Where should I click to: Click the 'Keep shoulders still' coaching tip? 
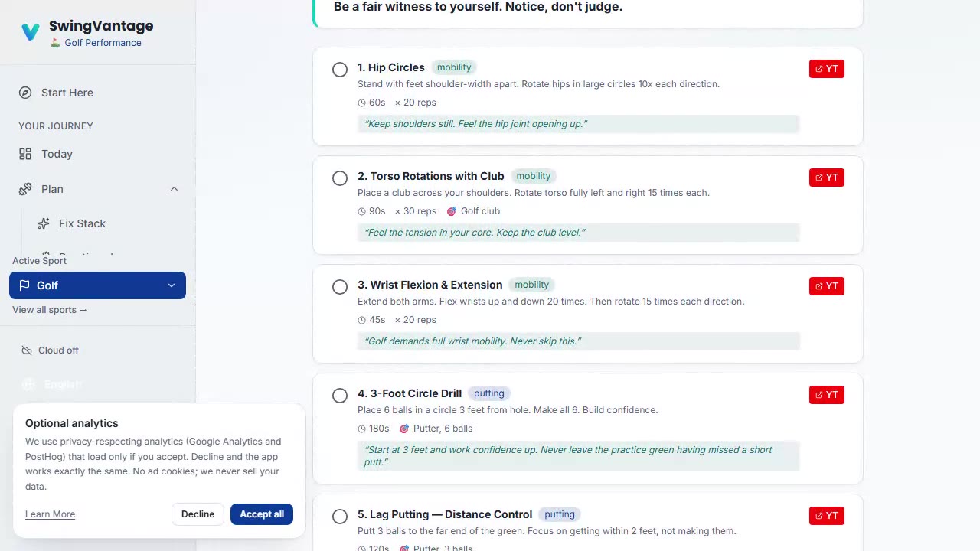(x=578, y=124)
